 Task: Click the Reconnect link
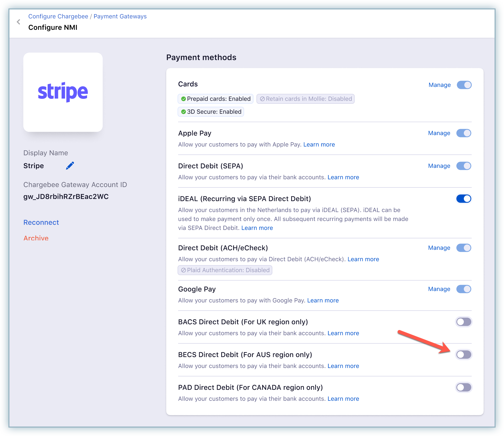coord(41,222)
